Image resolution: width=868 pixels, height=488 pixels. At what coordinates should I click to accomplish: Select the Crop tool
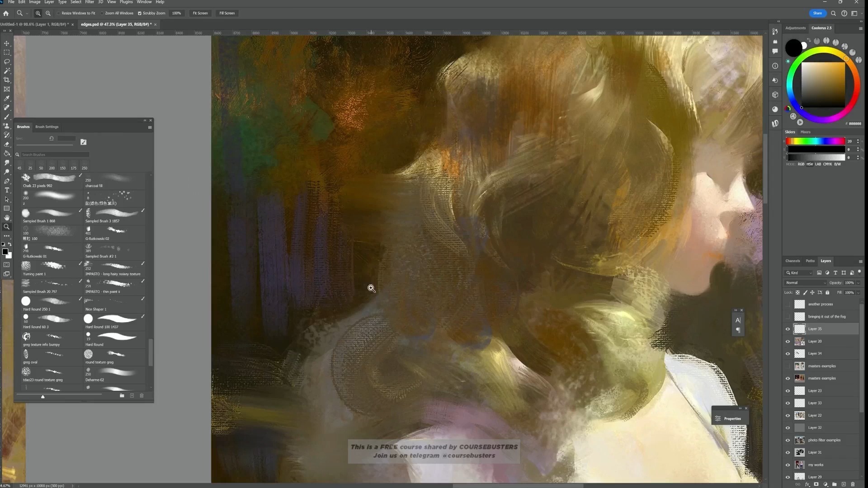coord(7,80)
